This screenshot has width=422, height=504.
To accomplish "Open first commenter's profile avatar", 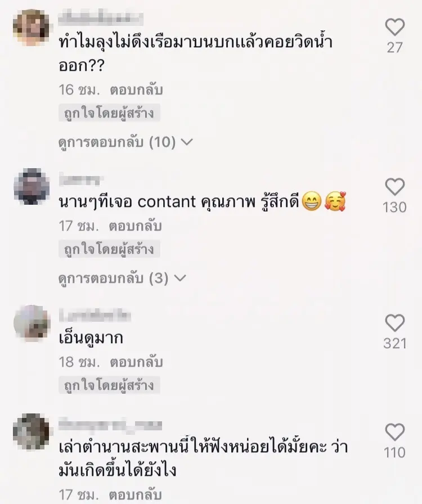I will coord(31,28).
